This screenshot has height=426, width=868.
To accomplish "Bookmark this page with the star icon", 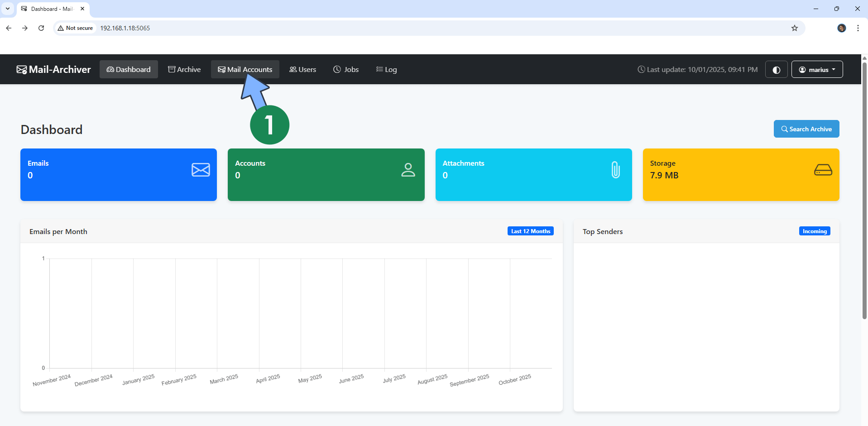I will [x=794, y=28].
